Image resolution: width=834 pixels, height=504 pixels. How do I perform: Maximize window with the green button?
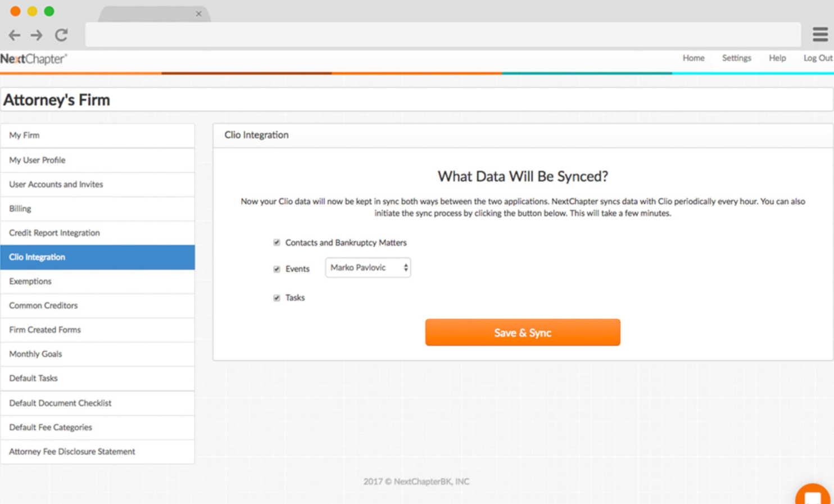coord(49,11)
